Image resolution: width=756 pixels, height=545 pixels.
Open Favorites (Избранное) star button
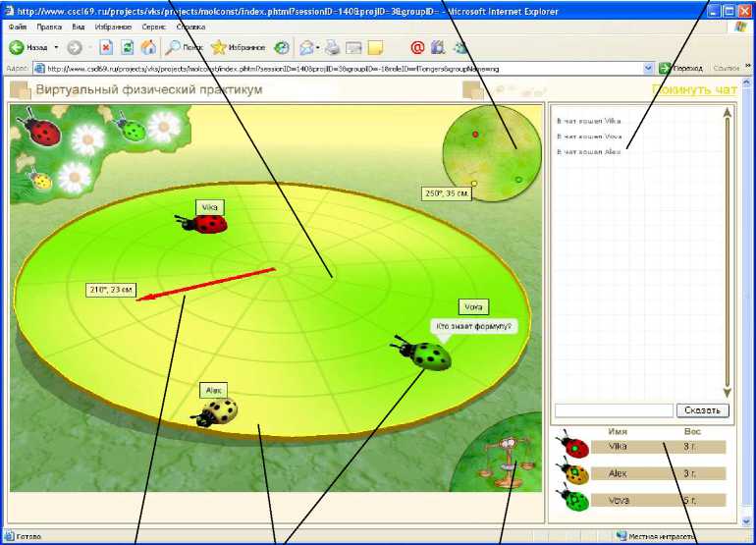tap(239, 47)
